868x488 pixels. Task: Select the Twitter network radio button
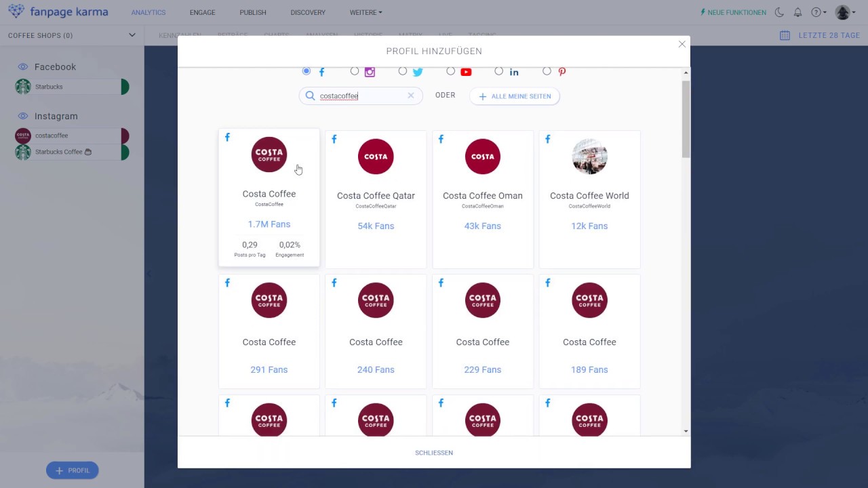(x=403, y=71)
